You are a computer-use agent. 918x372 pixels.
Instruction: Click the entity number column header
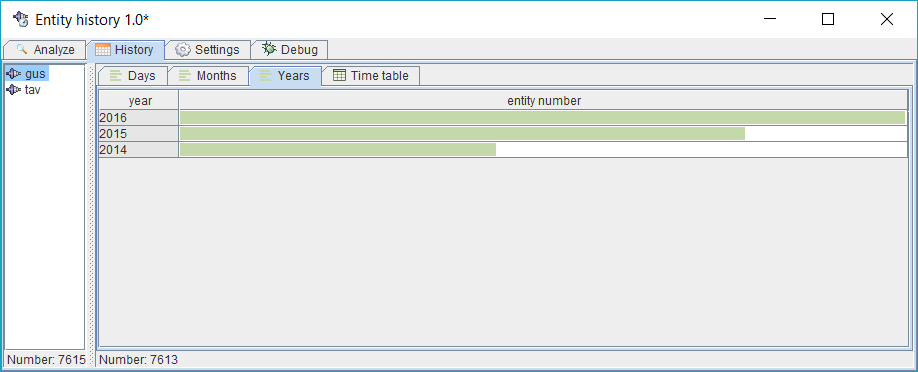pyautogui.click(x=543, y=101)
